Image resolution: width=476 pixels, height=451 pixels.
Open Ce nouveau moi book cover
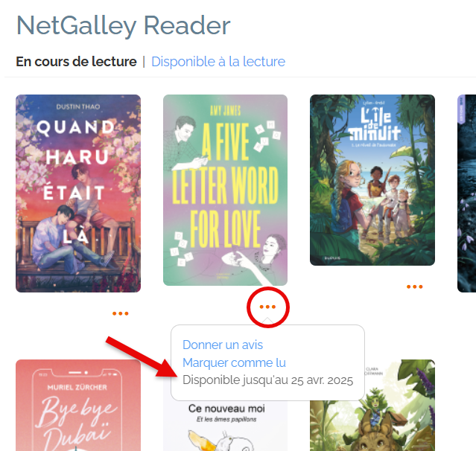(225, 426)
